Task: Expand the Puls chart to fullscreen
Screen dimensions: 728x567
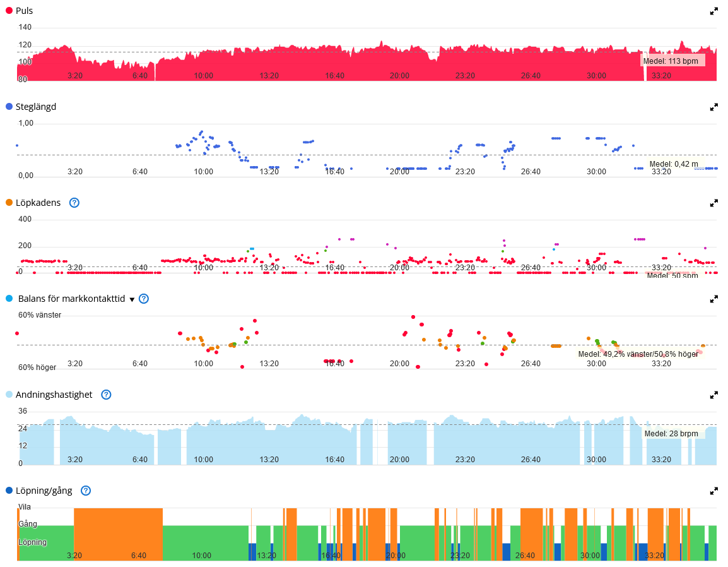Action: click(713, 11)
